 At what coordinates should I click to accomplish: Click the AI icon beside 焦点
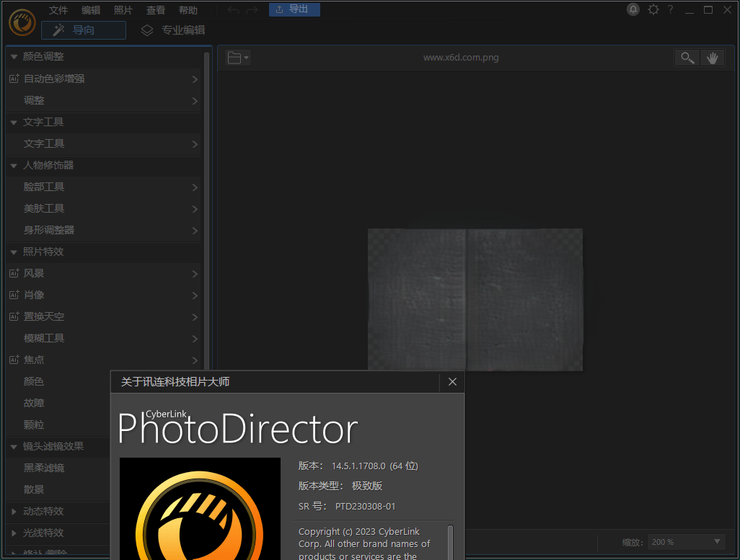(x=14, y=360)
